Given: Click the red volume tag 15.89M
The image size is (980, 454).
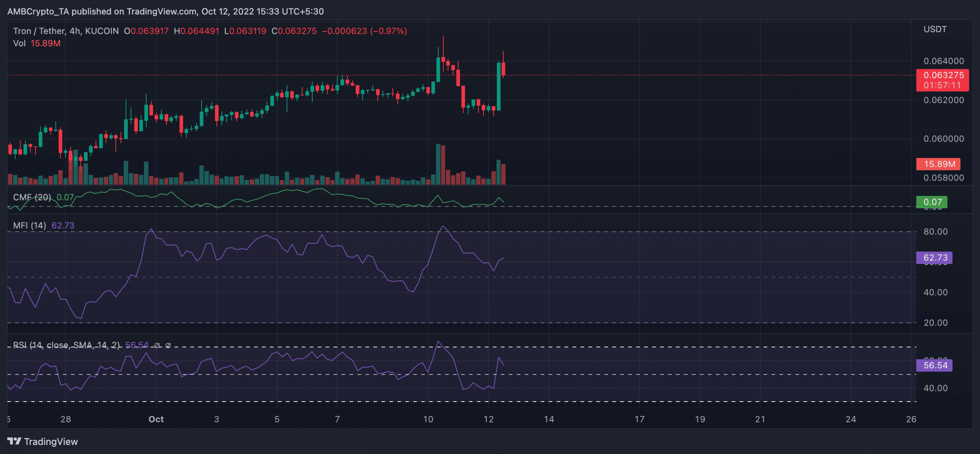Looking at the screenshot, I should pyautogui.click(x=938, y=164).
